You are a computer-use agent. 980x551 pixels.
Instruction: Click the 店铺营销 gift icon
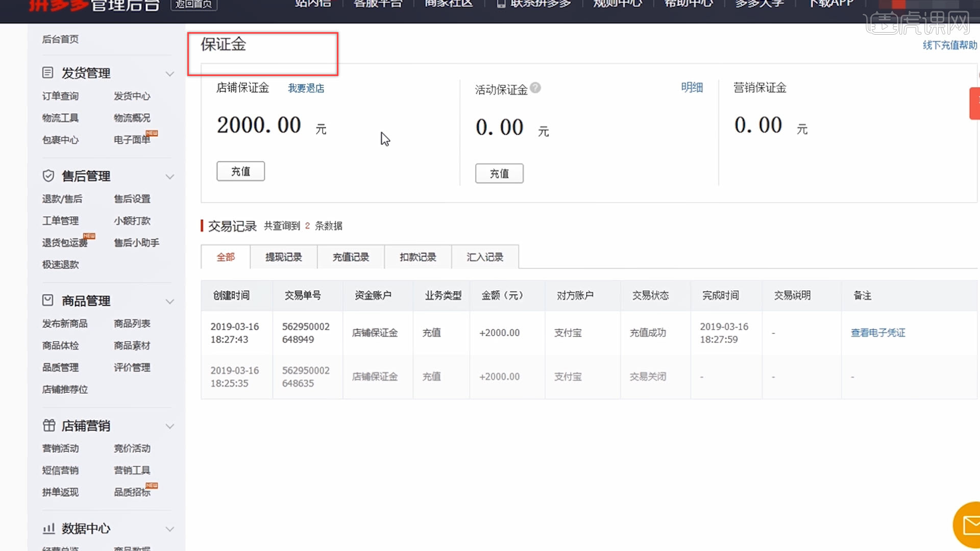tap(48, 425)
